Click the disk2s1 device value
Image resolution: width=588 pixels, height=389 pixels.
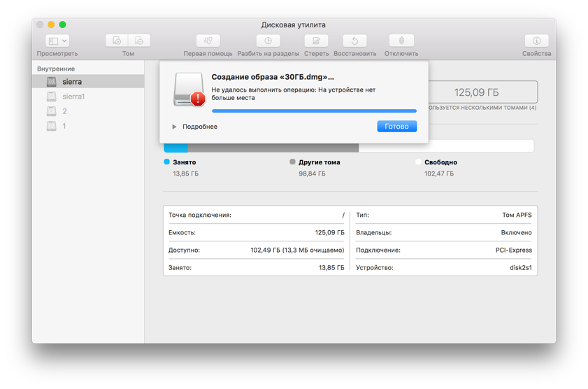coord(520,268)
